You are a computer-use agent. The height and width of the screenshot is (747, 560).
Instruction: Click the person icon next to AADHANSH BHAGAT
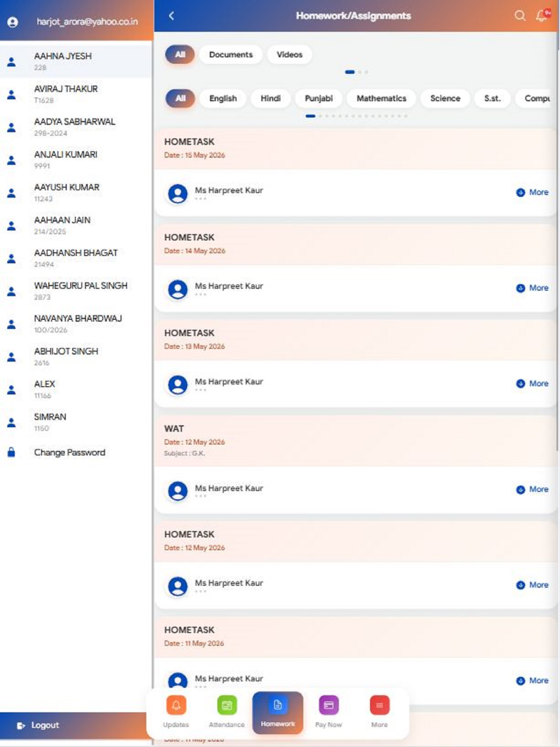[11, 258]
